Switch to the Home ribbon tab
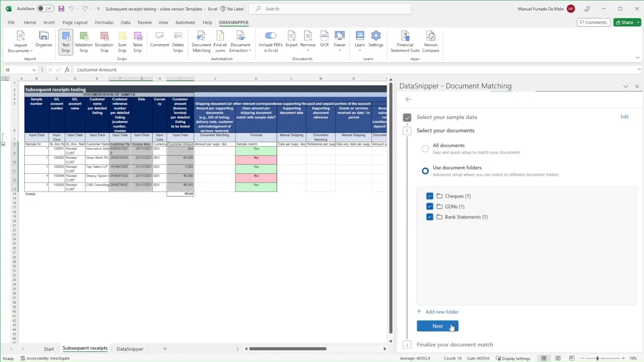This screenshot has height=362, width=644. [30, 22]
